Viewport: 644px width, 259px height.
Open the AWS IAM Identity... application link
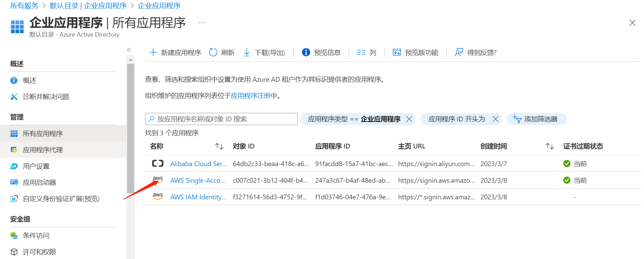coord(198,197)
